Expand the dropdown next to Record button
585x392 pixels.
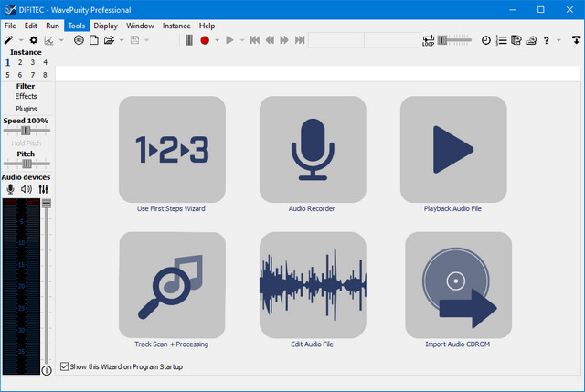pyautogui.click(x=217, y=40)
